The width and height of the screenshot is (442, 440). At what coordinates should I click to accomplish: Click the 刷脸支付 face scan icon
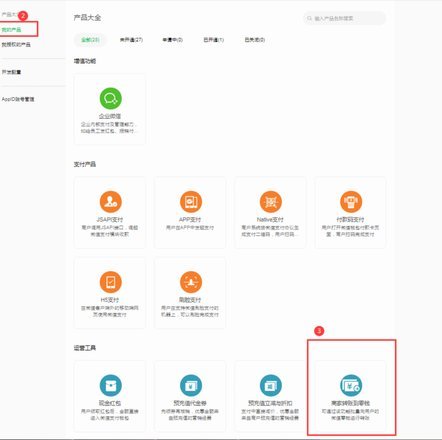click(x=191, y=282)
